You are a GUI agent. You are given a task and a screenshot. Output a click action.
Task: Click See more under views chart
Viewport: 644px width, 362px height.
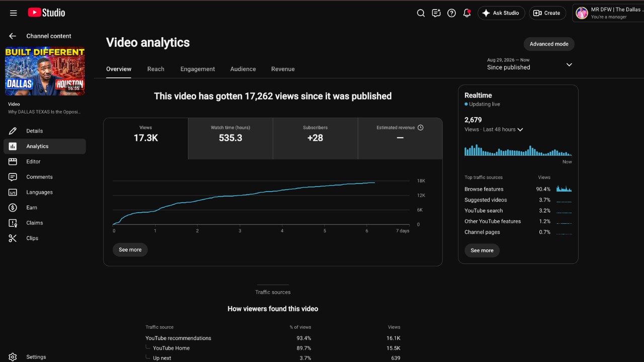[130, 250]
